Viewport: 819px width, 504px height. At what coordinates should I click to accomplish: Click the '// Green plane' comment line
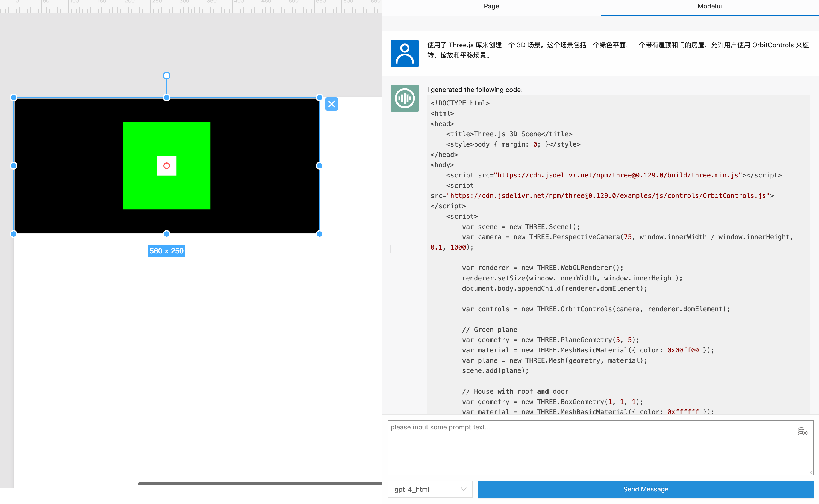[490, 330]
